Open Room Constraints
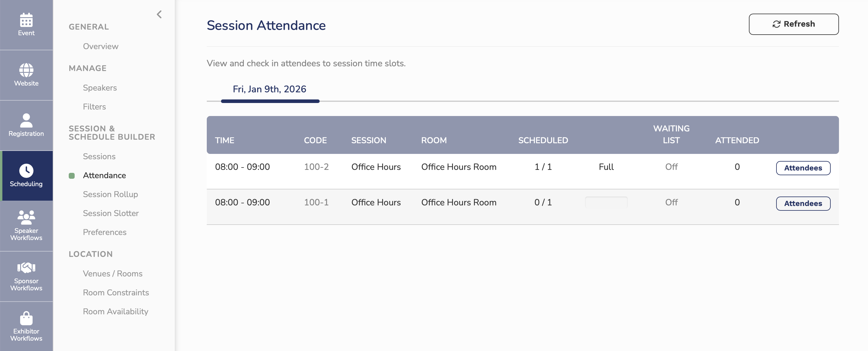Image resolution: width=868 pixels, height=351 pixels. (x=116, y=292)
